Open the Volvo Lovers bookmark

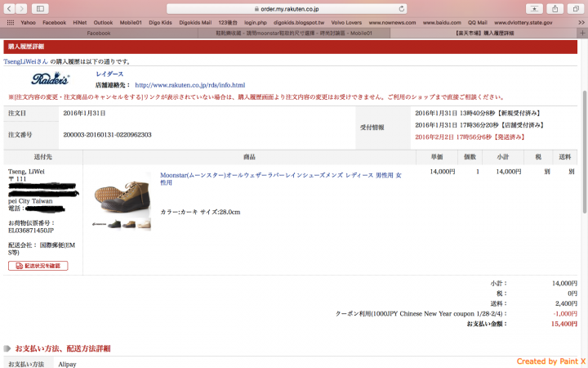click(x=346, y=23)
